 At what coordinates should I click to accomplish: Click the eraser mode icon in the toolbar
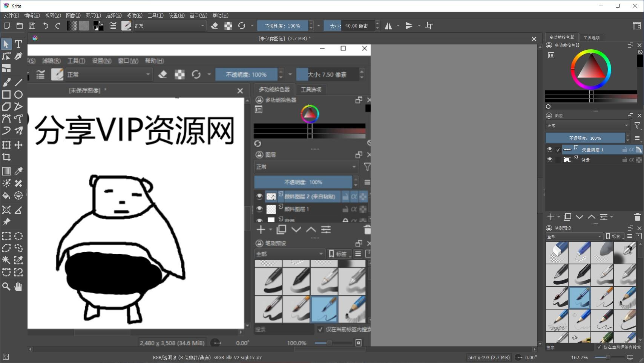215,26
